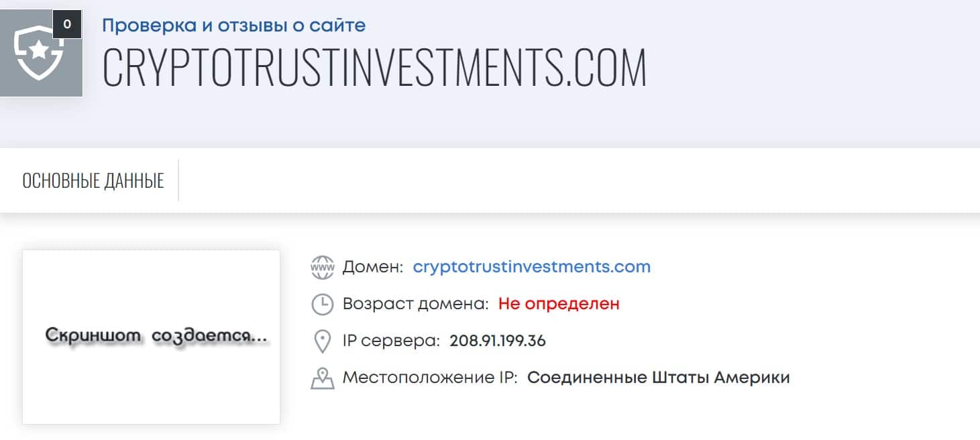Open the cryptotrustinvestments.com domain link
The height and width of the screenshot is (440, 980).
tap(532, 266)
